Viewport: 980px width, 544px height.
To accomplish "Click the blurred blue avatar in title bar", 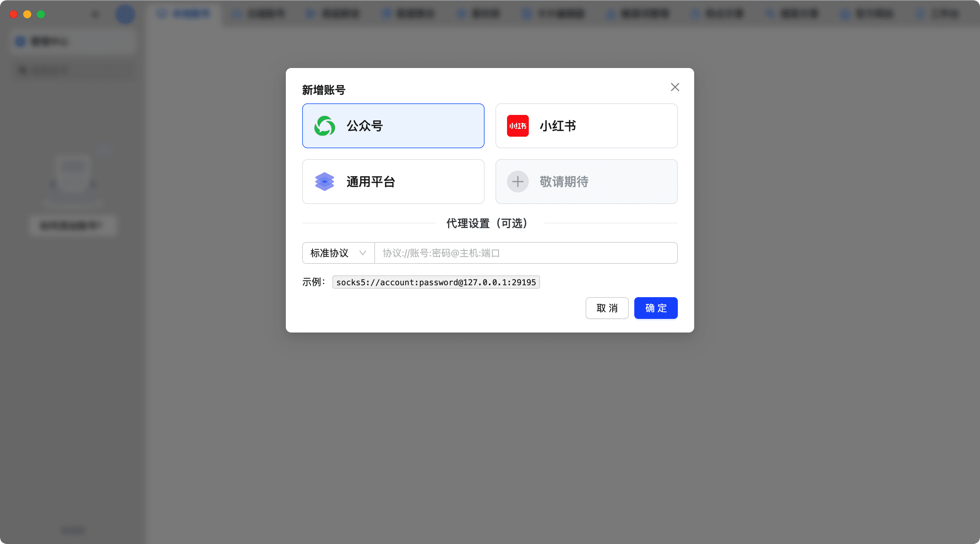I will [x=125, y=14].
